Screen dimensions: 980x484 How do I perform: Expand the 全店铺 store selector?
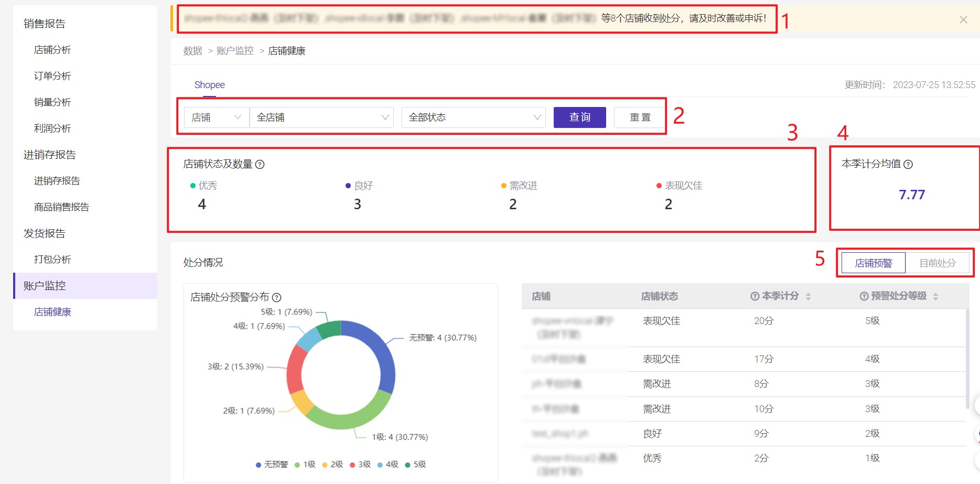321,117
